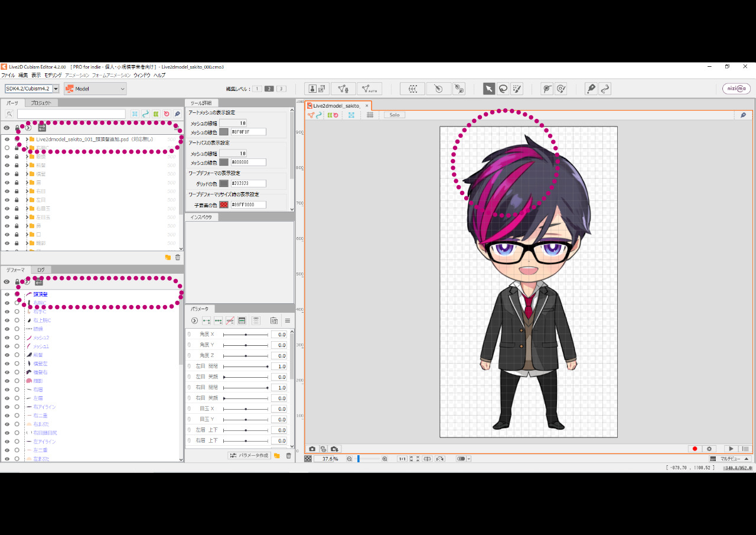
Task: Expand all with deformer header arrow icon
Action: coord(27,282)
